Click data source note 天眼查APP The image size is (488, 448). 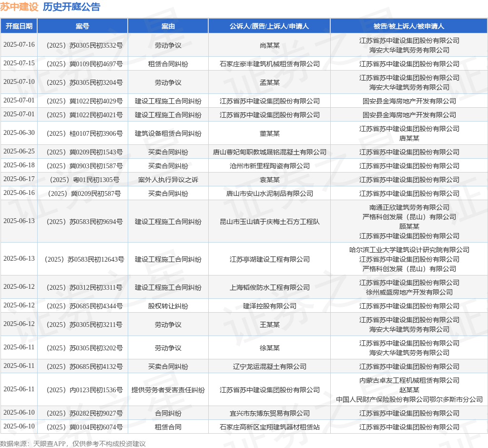pyautogui.click(x=49, y=444)
